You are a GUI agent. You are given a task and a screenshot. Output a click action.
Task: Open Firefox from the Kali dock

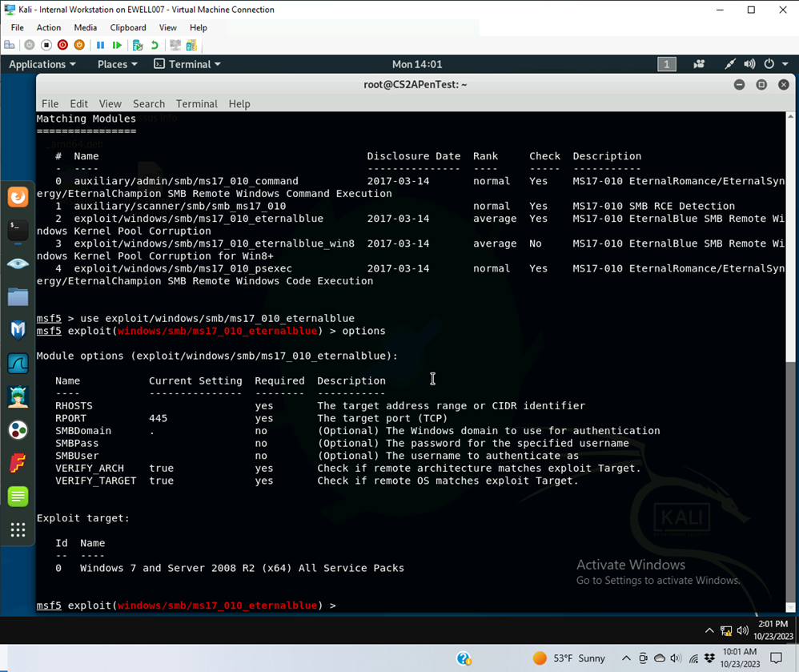[x=18, y=197]
